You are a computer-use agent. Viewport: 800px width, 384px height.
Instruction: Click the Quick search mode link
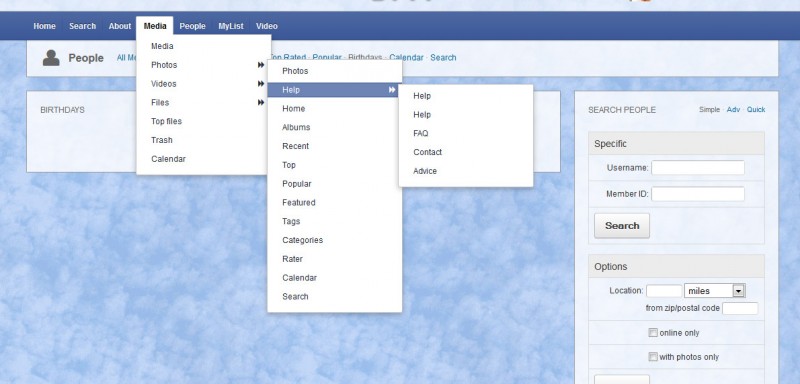tap(756, 110)
